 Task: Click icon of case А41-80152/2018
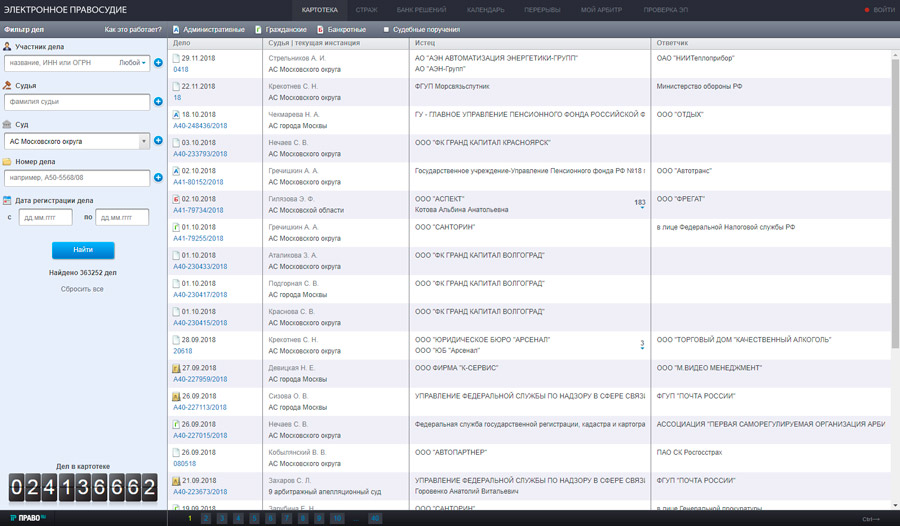pyautogui.click(x=176, y=171)
